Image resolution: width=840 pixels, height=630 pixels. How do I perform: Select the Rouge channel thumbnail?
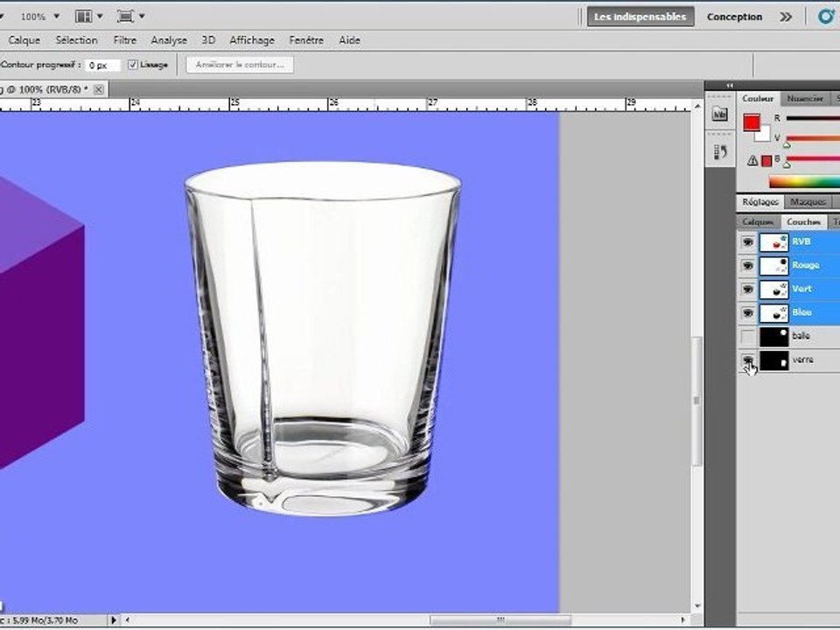[773, 265]
